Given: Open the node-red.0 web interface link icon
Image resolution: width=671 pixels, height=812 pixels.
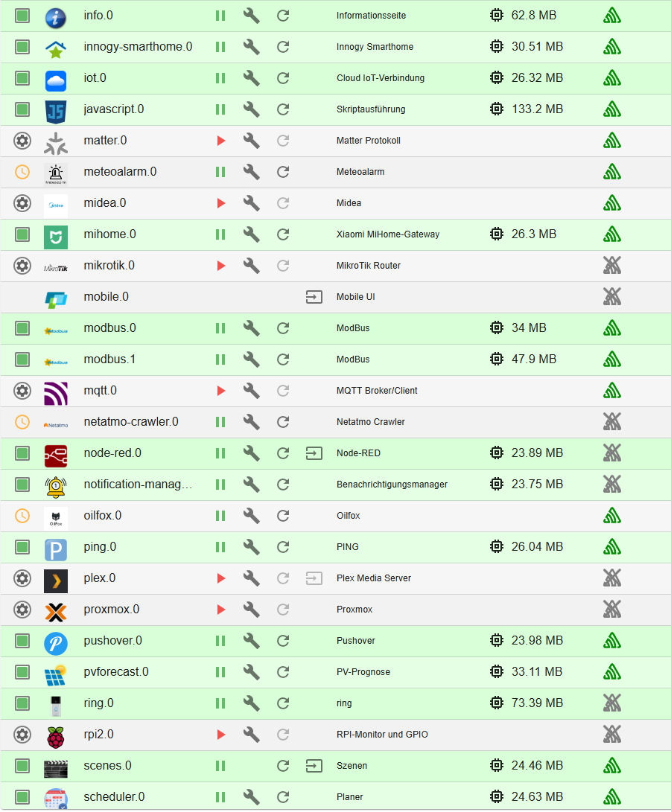Looking at the screenshot, I should [x=314, y=454].
